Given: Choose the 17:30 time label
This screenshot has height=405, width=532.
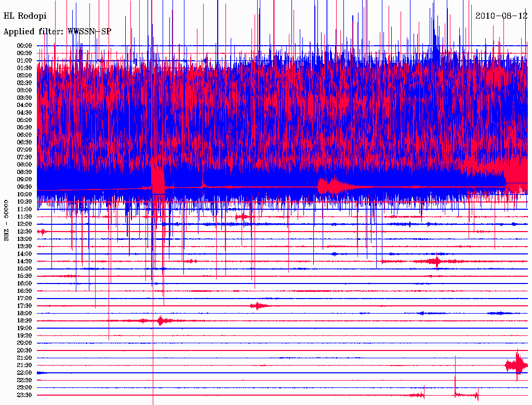Looking at the screenshot, I should [x=24, y=306].
